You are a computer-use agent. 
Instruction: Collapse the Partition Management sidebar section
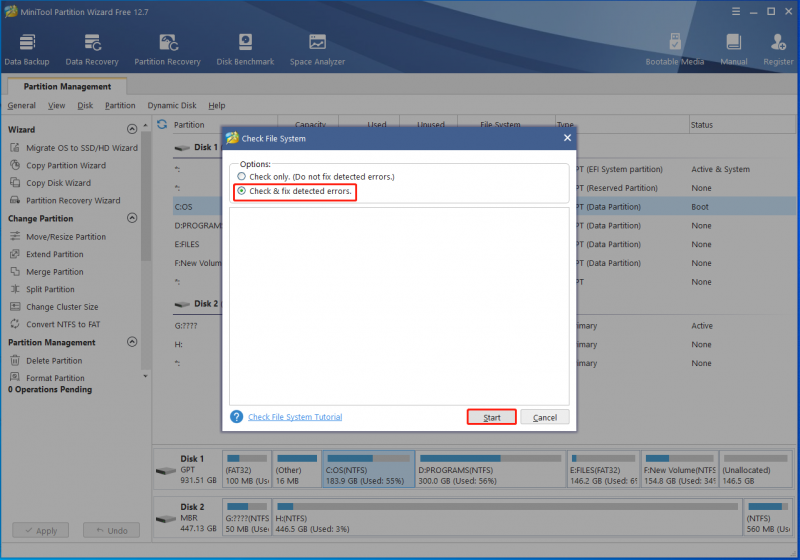[132, 342]
